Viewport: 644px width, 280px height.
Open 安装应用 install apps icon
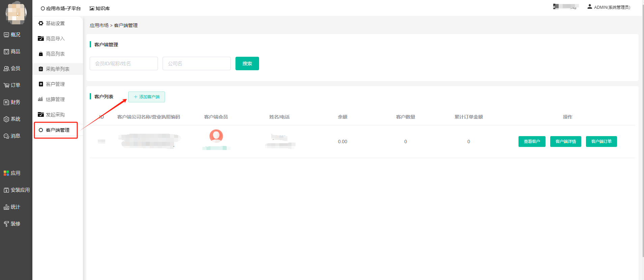pos(6,190)
